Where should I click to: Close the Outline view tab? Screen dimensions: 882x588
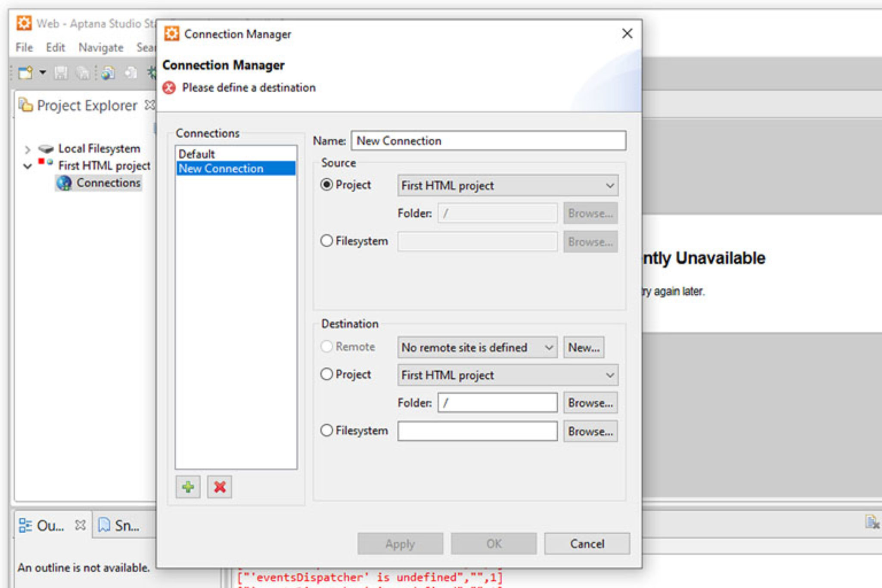click(80, 525)
